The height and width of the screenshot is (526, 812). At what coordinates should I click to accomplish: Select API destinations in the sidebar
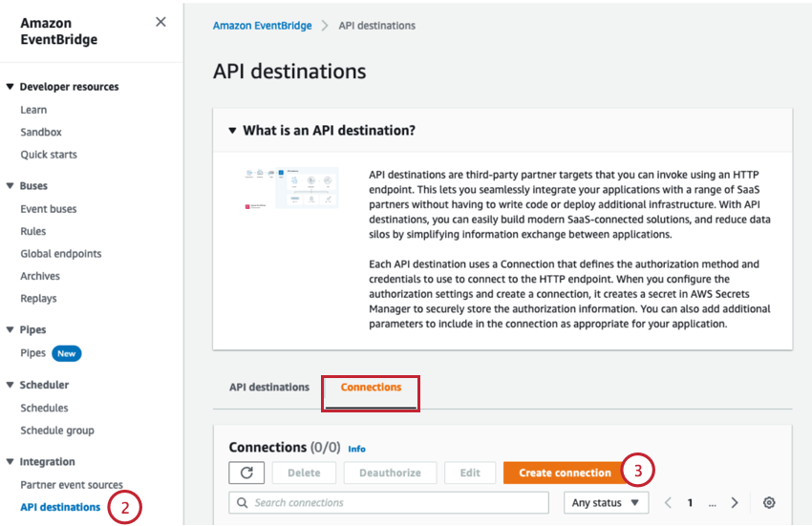point(60,507)
